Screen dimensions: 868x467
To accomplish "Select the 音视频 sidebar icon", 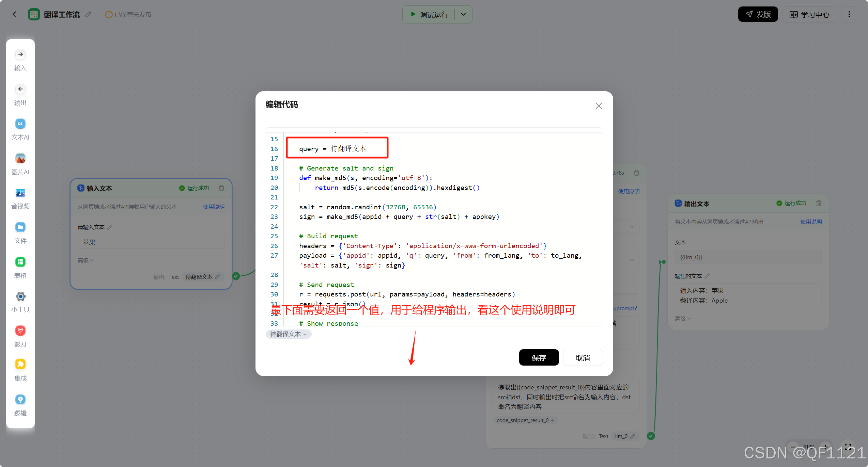I will pos(20,193).
